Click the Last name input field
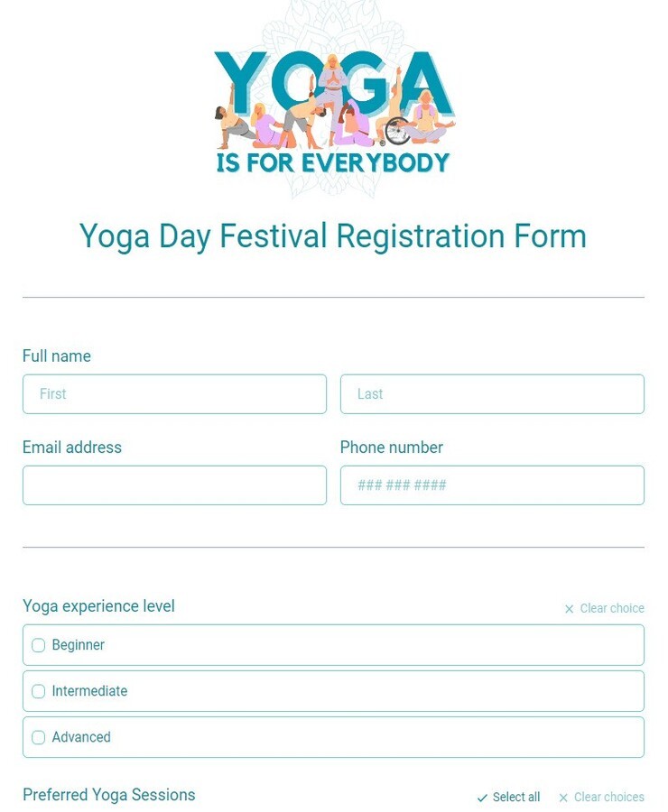Image resolution: width=668 pixels, height=812 pixels. [492, 394]
